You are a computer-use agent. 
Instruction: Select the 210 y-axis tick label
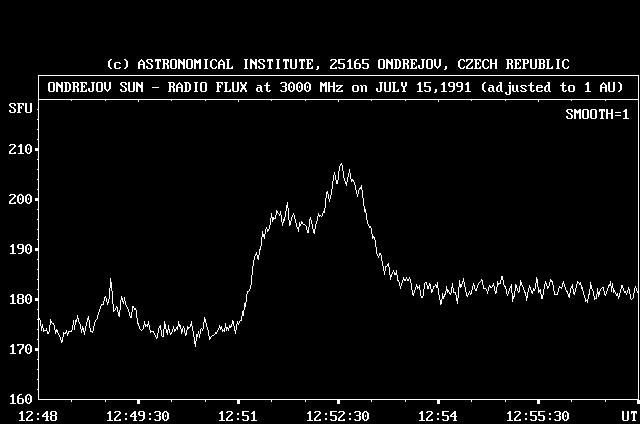tap(19, 150)
